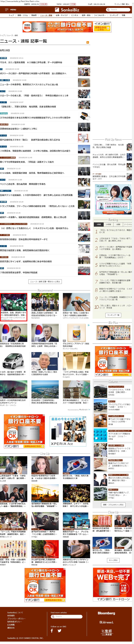
Task: Open column 「トヨタSORA」で未来を体感
Action: [120, 391]
